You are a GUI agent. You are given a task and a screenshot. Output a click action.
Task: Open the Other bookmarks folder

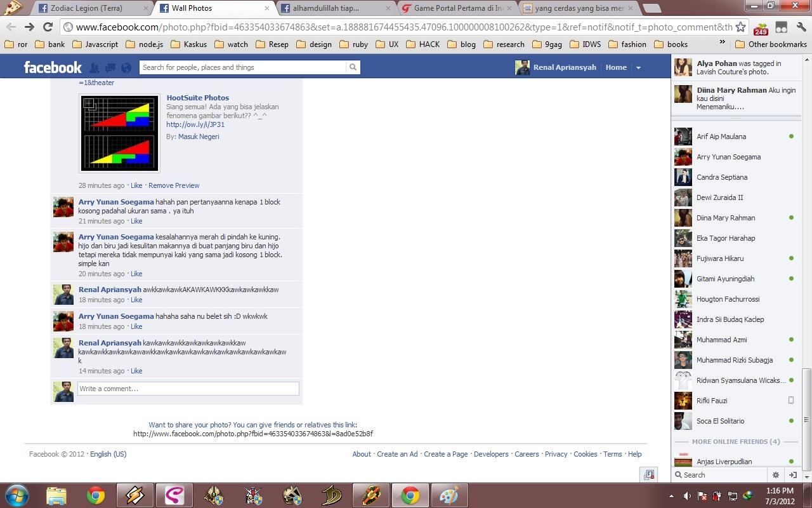pyautogui.click(x=771, y=44)
